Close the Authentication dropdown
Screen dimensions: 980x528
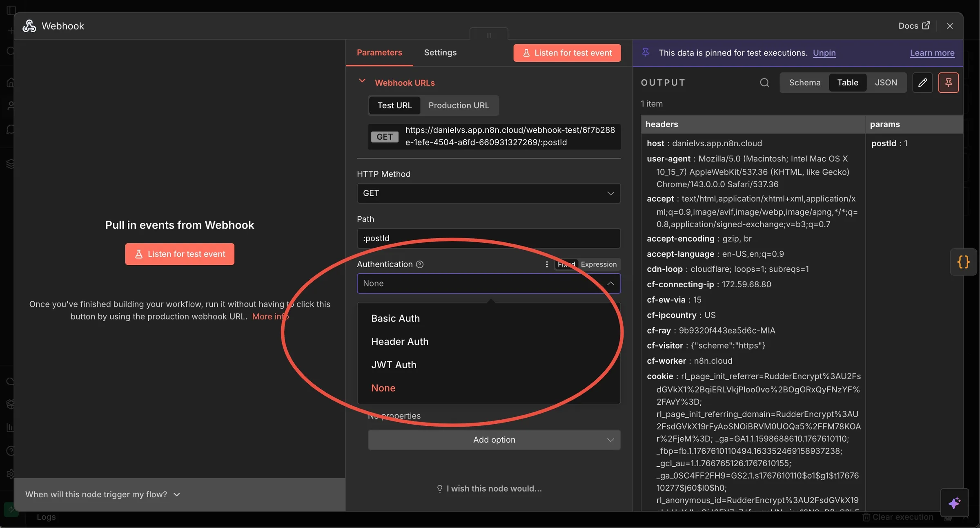click(x=610, y=283)
